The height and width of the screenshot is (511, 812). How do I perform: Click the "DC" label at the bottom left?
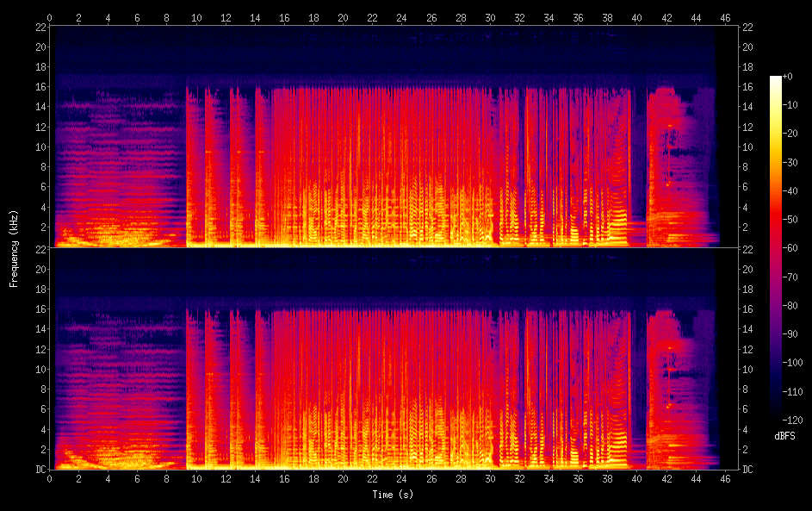point(40,470)
